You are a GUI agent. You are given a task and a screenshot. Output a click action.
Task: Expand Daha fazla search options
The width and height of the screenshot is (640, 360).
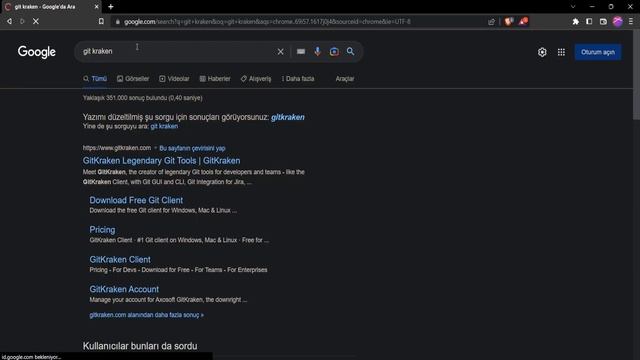pyautogui.click(x=298, y=79)
